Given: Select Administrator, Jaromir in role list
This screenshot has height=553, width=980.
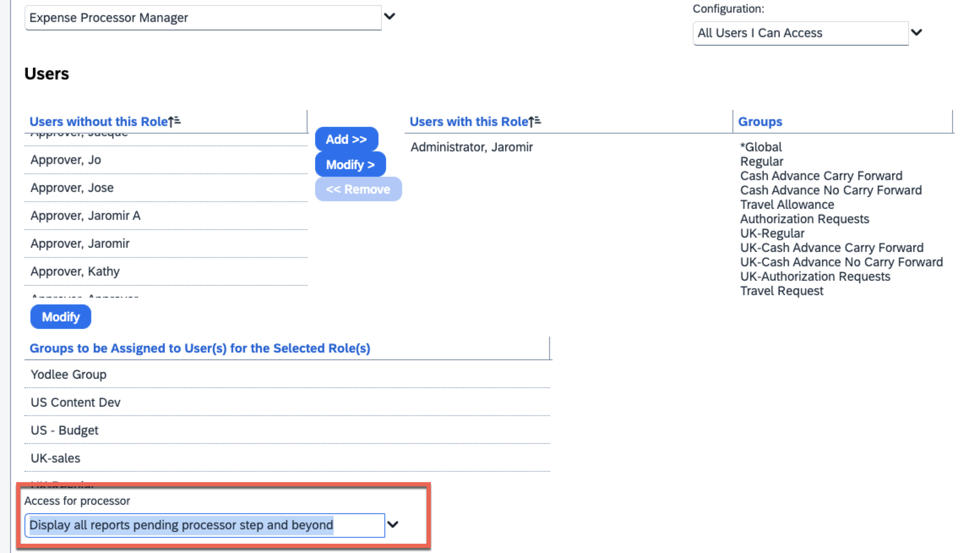Looking at the screenshot, I should tap(471, 147).
